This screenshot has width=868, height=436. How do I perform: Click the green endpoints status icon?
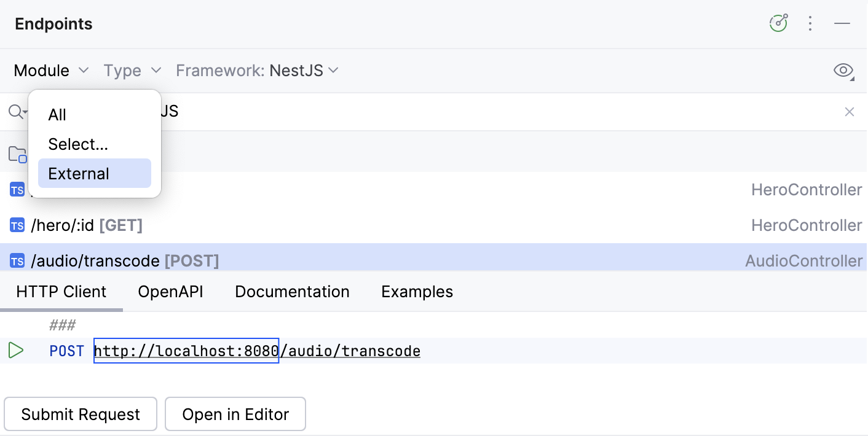point(778,23)
